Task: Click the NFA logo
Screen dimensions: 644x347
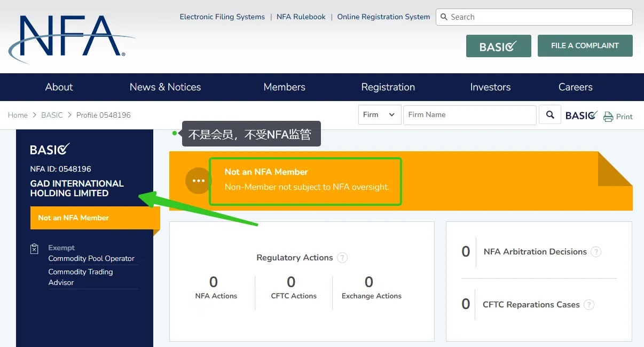Action: click(x=72, y=38)
